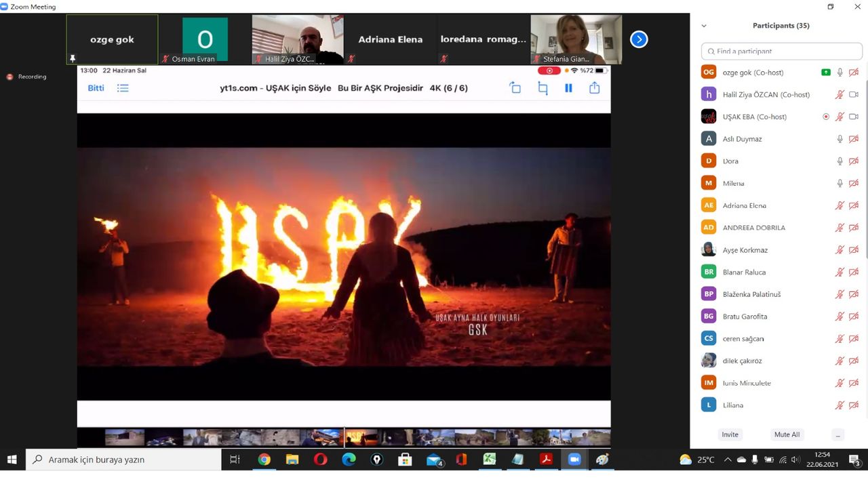This screenshot has height=488, width=868.
Task: Show next gallery participants with the blue arrow
Action: coord(639,39)
